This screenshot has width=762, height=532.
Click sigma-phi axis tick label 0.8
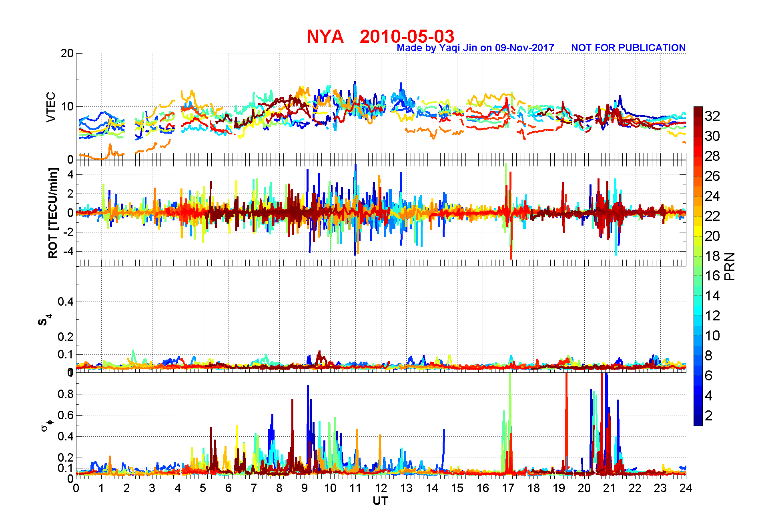pyautogui.click(x=66, y=394)
